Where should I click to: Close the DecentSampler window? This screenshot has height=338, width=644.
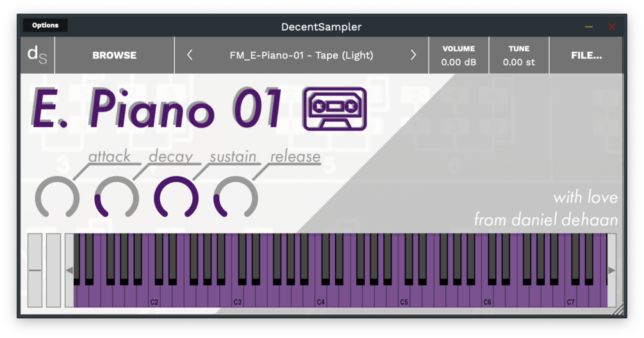pyautogui.click(x=612, y=27)
